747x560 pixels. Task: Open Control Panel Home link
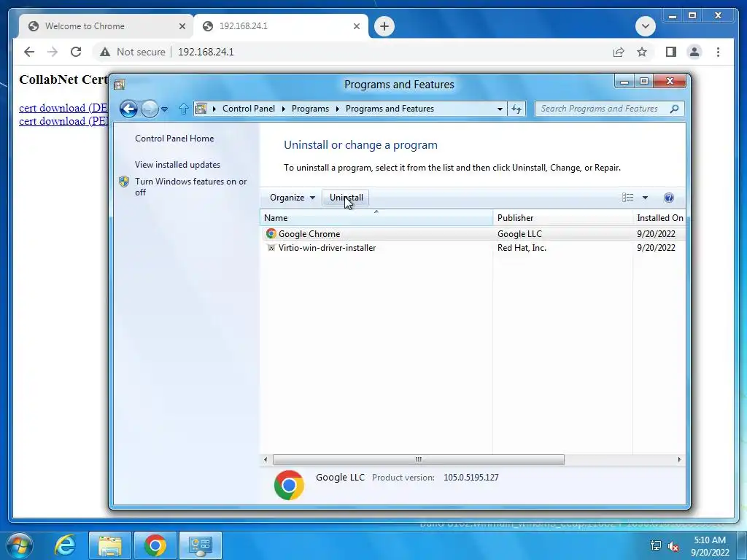[x=174, y=139]
